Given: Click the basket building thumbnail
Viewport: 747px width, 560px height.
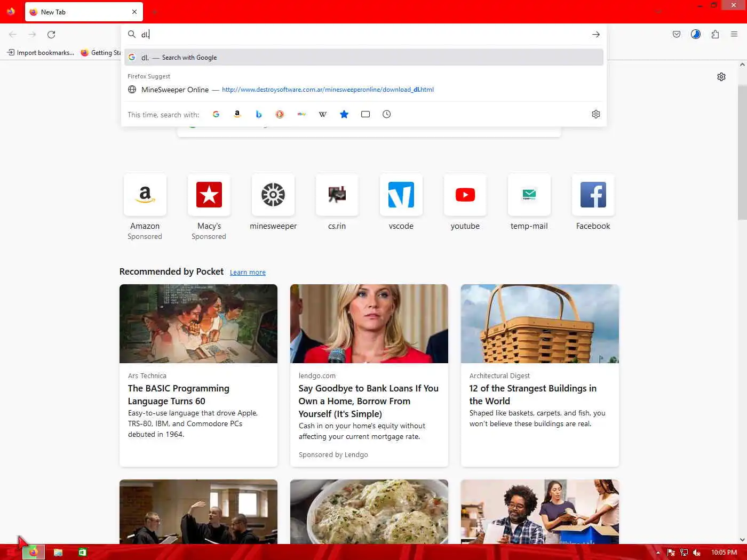Looking at the screenshot, I should 540,324.
